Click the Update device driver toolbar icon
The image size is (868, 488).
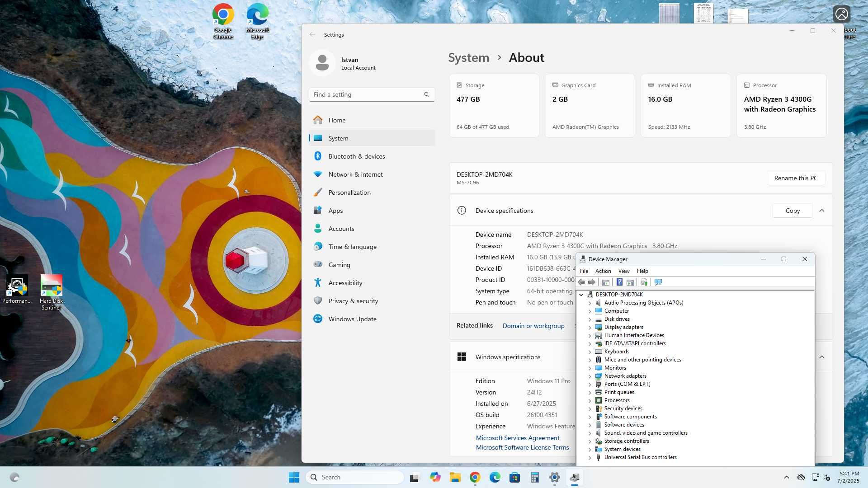[644, 282]
